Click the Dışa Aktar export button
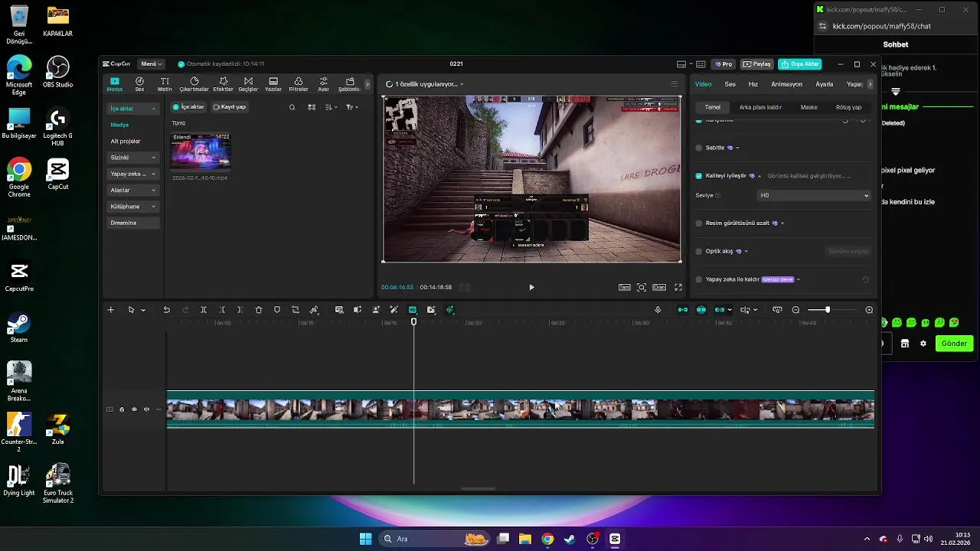980x551 pixels. (799, 64)
